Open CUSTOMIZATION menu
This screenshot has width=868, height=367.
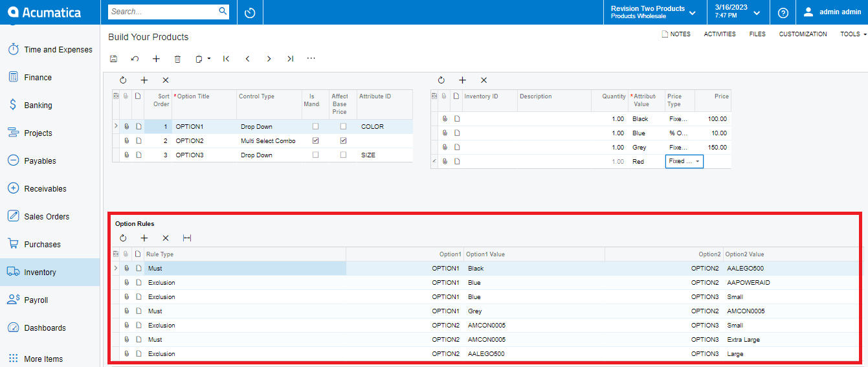click(803, 34)
